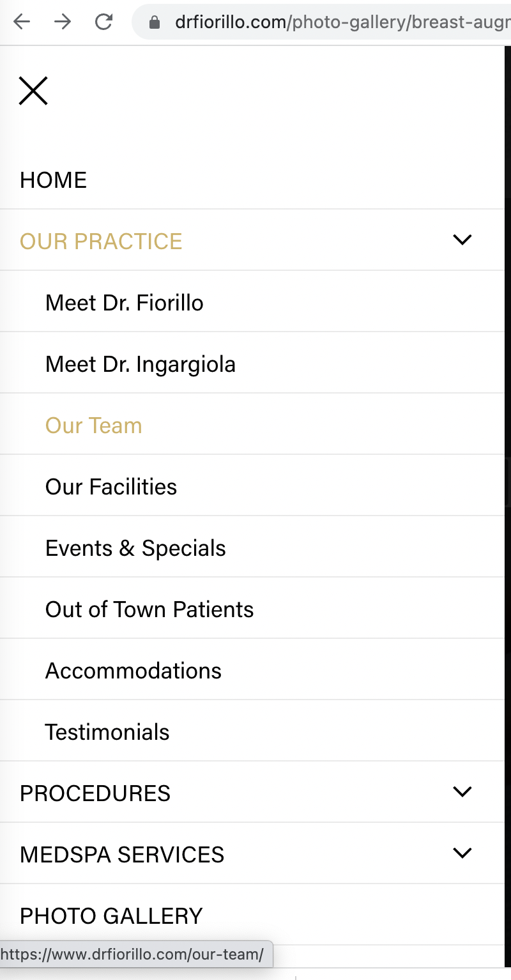Open the Photo Gallery menu item
This screenshot has width=511, height=980.
[x=111, y=916]
